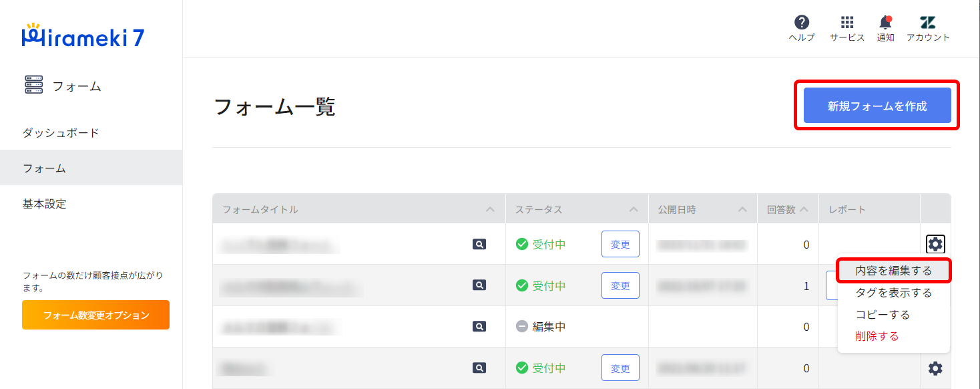Click the status "変更" button in first row
The image size is (980, 389).
(x=620, y=245)
